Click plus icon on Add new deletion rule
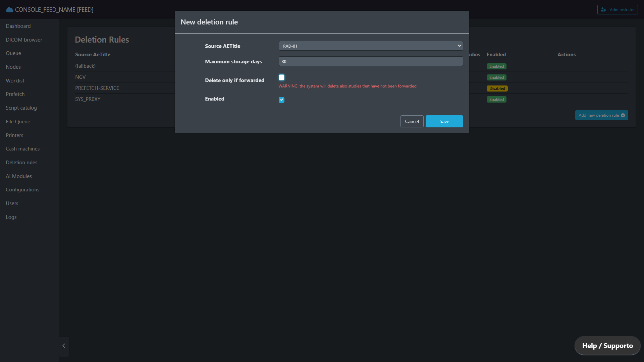644x362 pixels. [x=623, y=115]
